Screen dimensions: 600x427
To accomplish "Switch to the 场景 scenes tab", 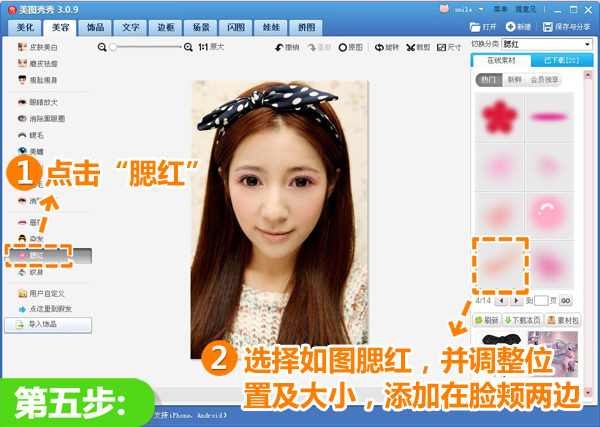I will 201,28.
